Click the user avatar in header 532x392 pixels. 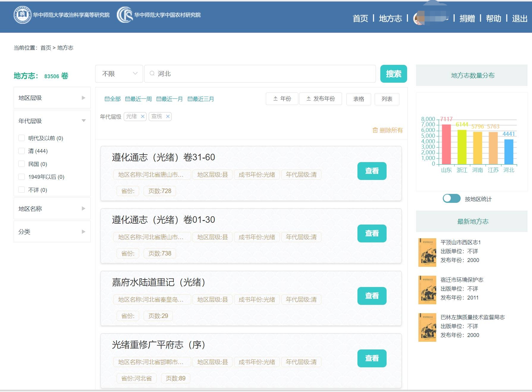419,19
